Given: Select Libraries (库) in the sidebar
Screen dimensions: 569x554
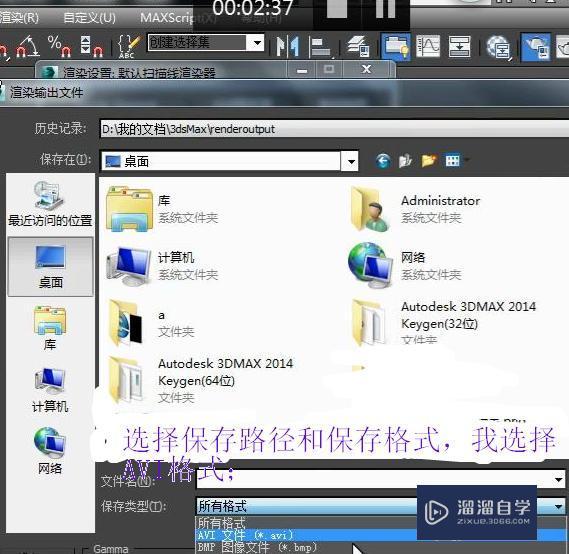Looking at the screenshot, I should 50,328.
